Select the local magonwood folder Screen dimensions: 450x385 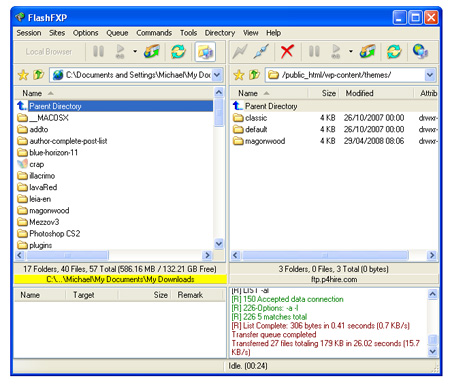click(43, 211)
